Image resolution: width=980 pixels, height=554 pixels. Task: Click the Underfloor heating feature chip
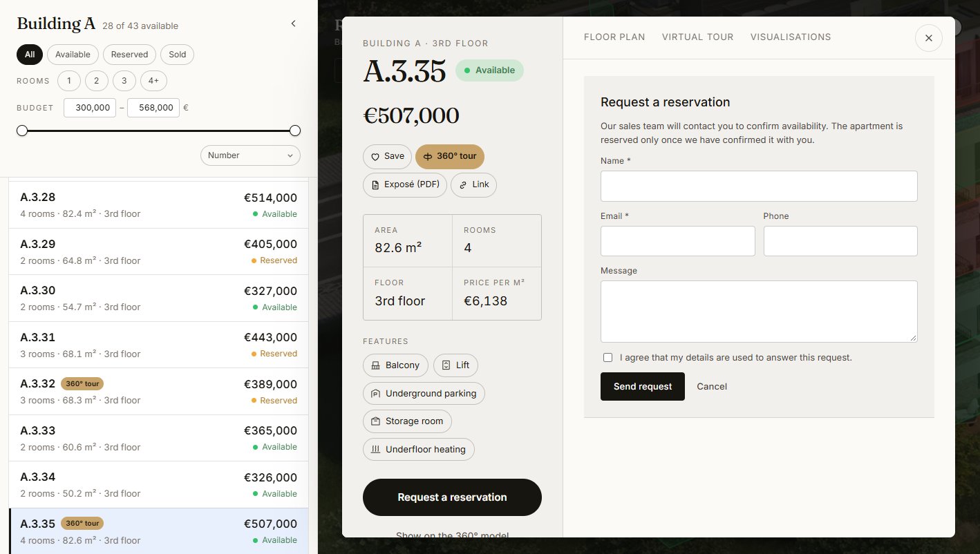tap(419, 449)
